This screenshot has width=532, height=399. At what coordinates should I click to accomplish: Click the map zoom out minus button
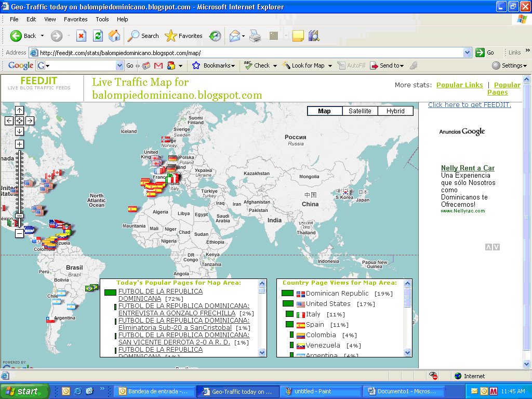coord(19,233)
